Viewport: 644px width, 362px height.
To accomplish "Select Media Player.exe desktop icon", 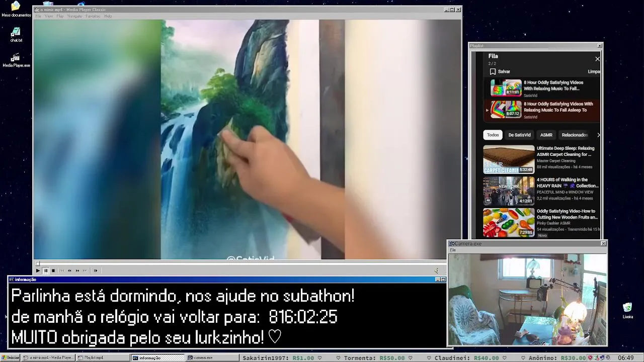I will (16, 60).
